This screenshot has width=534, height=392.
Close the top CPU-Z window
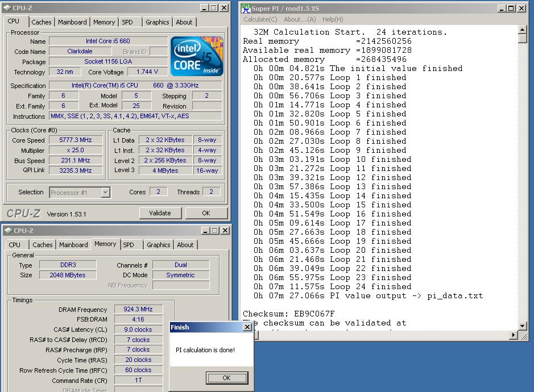[x=223, y=7]
